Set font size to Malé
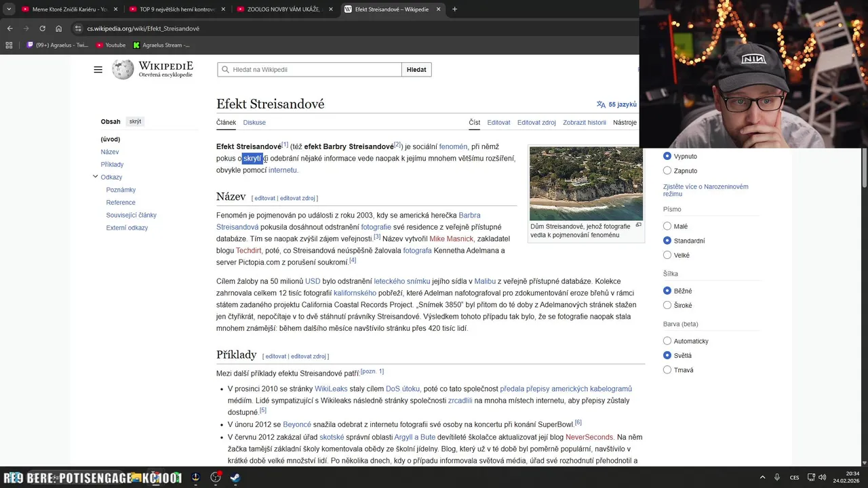Image resolution: width=868 pixels, height=488 pixels. tap(667, 226)
